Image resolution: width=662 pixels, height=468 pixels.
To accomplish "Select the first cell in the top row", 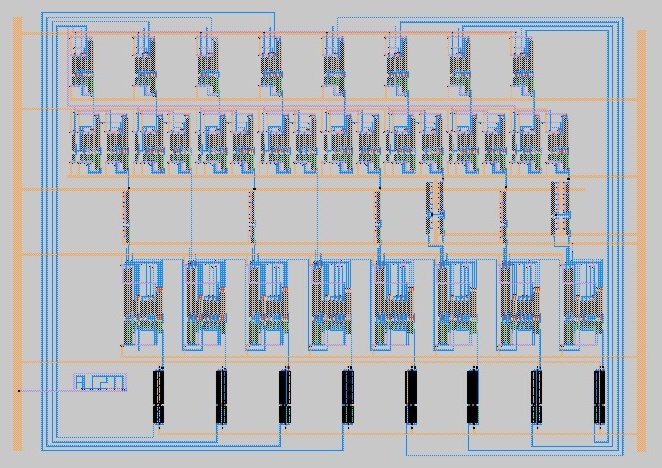I will click(x=81, y=62).
